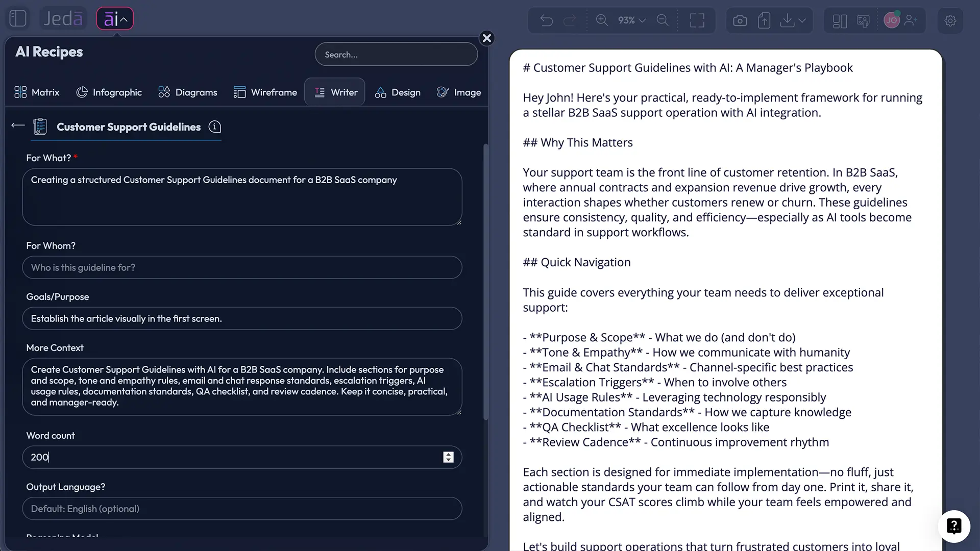Show Customer Support Guidelines info icon

[215, 127]
